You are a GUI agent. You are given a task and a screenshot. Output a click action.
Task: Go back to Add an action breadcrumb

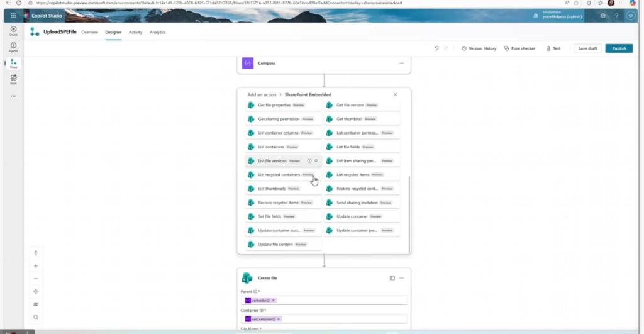[x=262, y=94]
